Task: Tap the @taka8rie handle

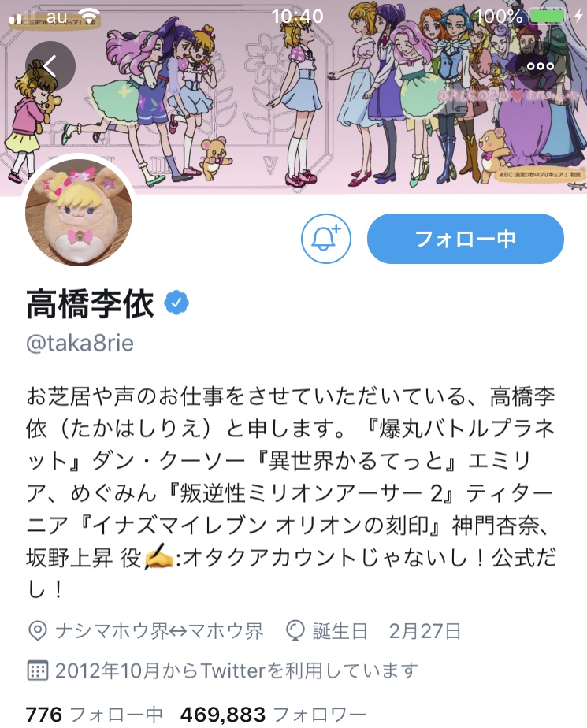Action: point(80,343)
